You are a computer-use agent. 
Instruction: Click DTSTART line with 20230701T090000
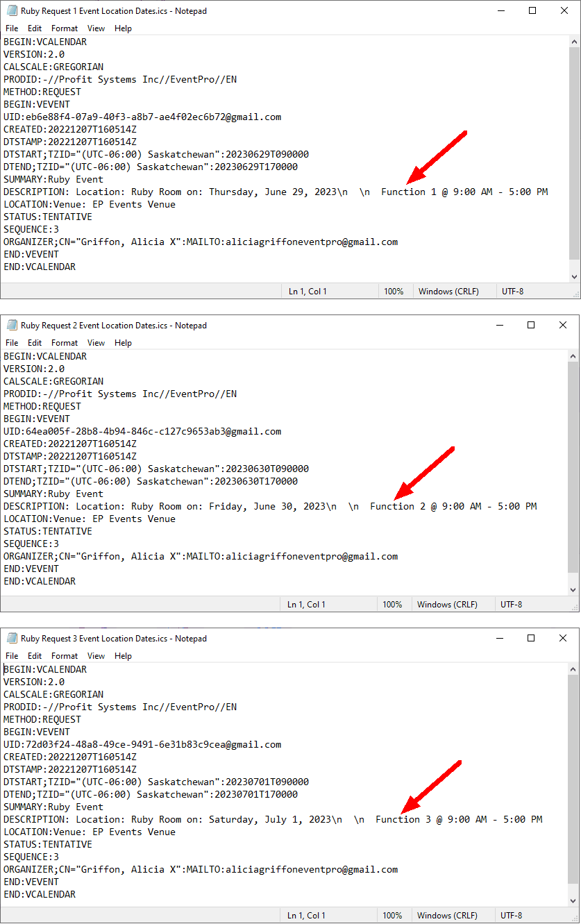[x=156, y=782]
